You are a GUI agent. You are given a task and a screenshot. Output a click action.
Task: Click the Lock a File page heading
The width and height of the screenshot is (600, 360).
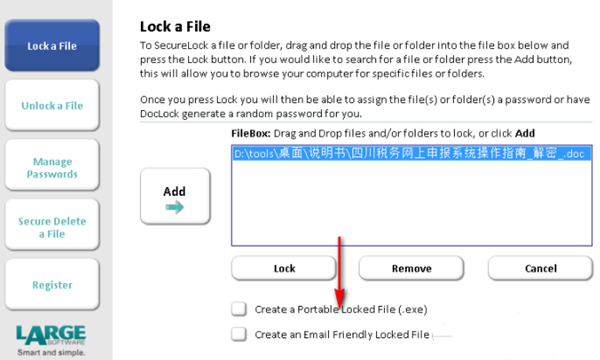click(175, 26)
